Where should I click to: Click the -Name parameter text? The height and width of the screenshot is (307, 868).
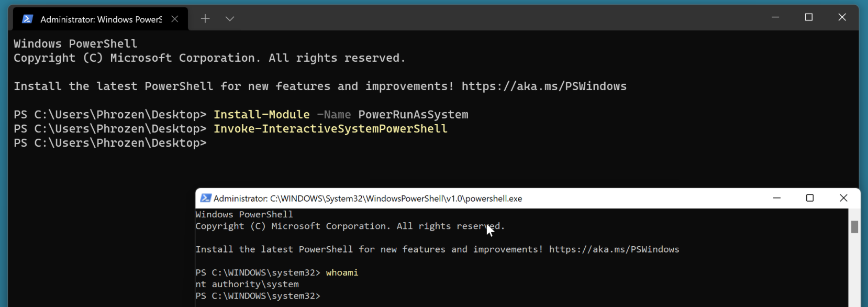coord(334,115)
